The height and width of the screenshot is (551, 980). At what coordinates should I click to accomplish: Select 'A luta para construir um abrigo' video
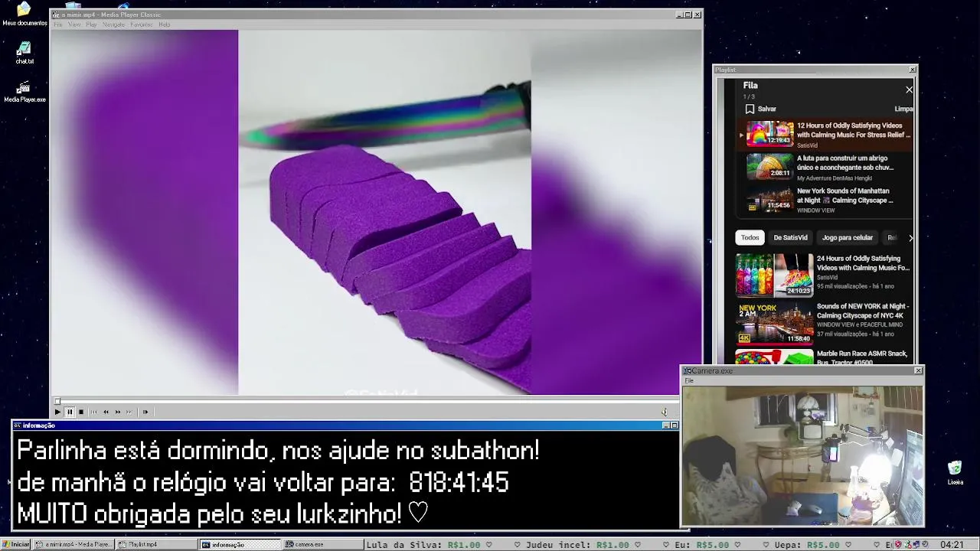point(825,167)
